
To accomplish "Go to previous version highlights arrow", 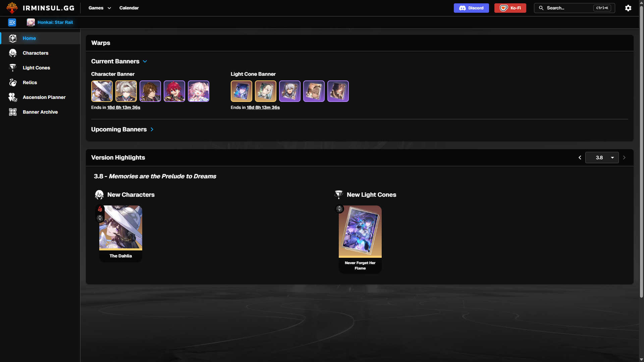I will click(580, 158).
